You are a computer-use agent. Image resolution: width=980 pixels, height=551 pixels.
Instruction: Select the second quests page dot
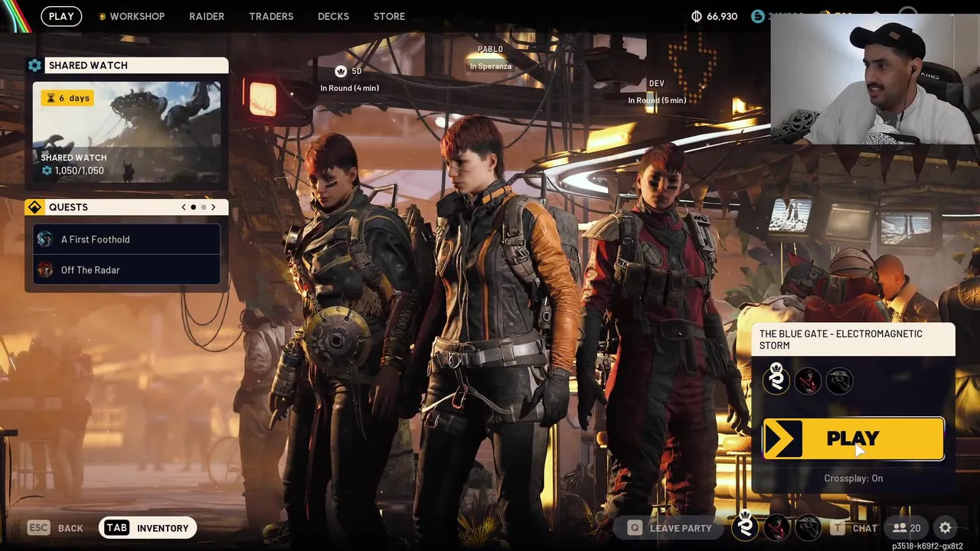pyautogui.click(x=204, y=207)
